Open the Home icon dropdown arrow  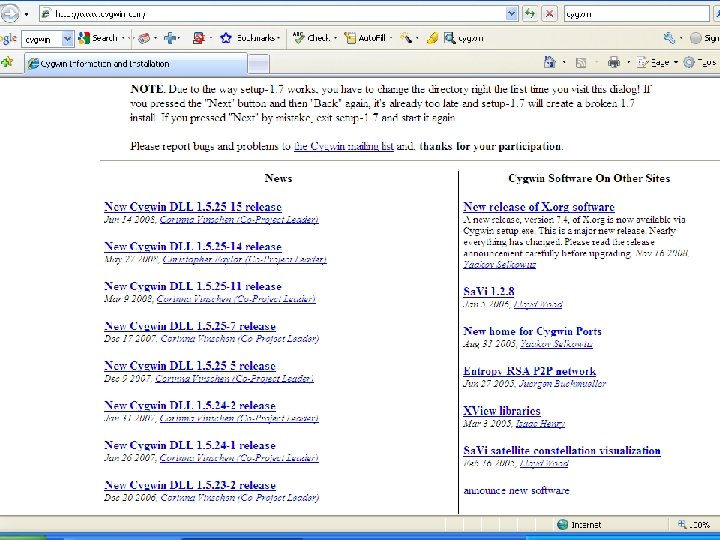pos(564,62)
